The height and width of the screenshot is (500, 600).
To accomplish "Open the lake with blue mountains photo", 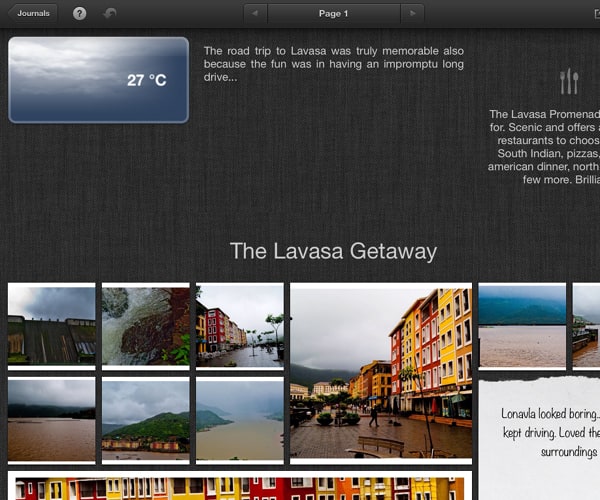I will click(x=522, y=326).
